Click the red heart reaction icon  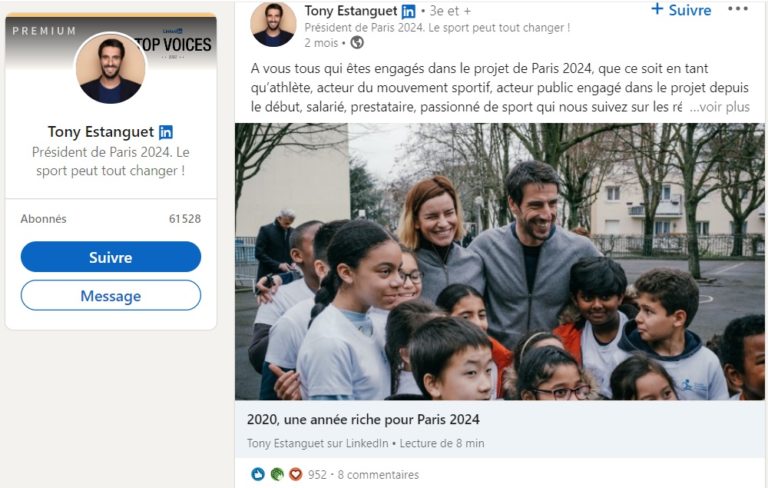[295, 474]
